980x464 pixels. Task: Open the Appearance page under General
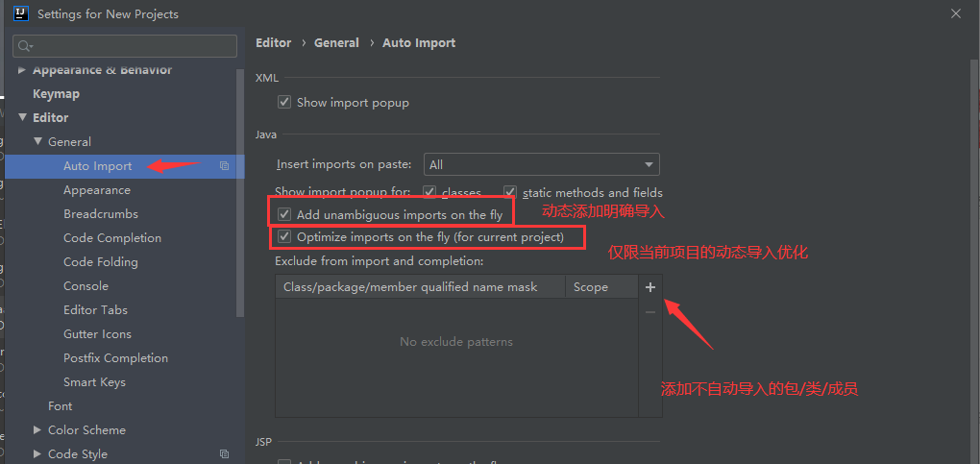[x=97, y=190]
